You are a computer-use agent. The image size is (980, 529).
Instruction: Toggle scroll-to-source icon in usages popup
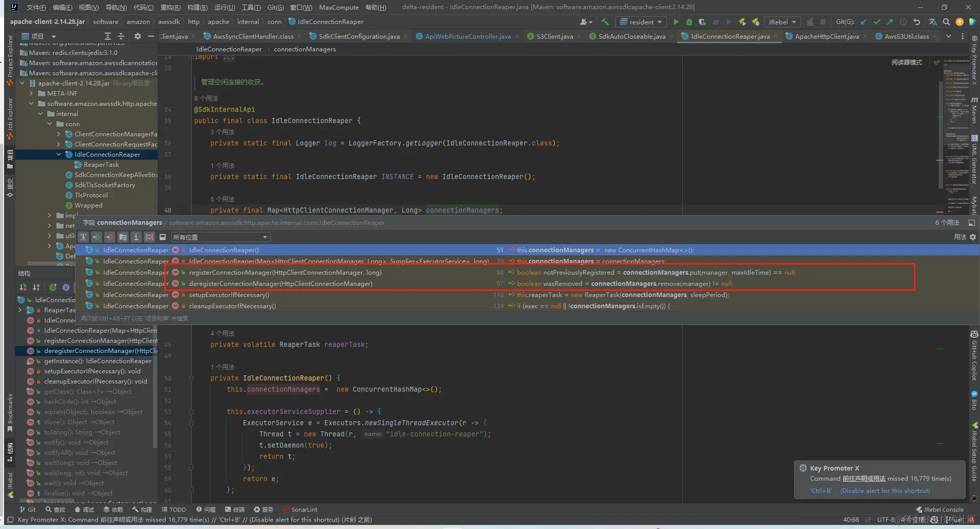[x=83, y=237]
